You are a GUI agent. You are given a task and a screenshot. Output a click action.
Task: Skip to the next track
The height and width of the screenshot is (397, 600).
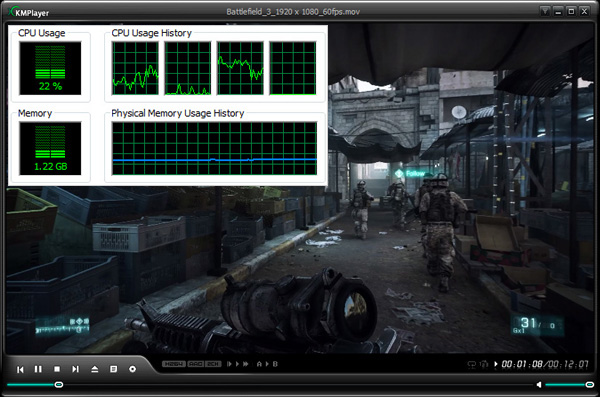coord(75,369)
